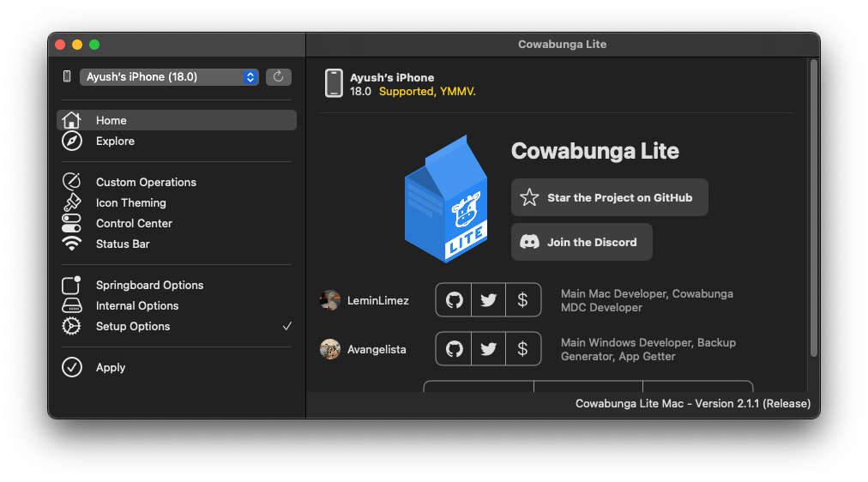Click the device selector stepper arrows
This screenshot has width=868, height=482.
tap(250, 77)
